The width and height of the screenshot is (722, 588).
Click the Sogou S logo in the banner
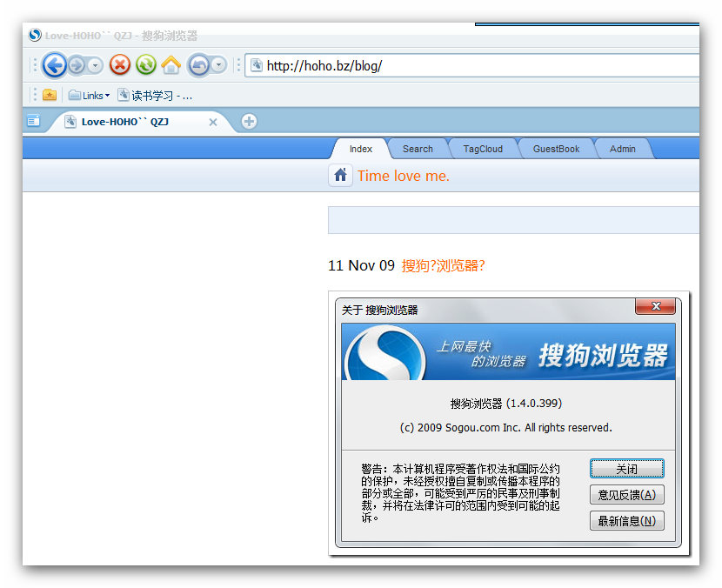[x=386, y=353]
